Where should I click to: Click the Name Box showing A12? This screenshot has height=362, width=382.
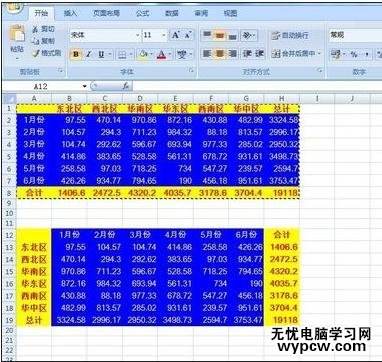pyautogui.click(x=41, y=87)
